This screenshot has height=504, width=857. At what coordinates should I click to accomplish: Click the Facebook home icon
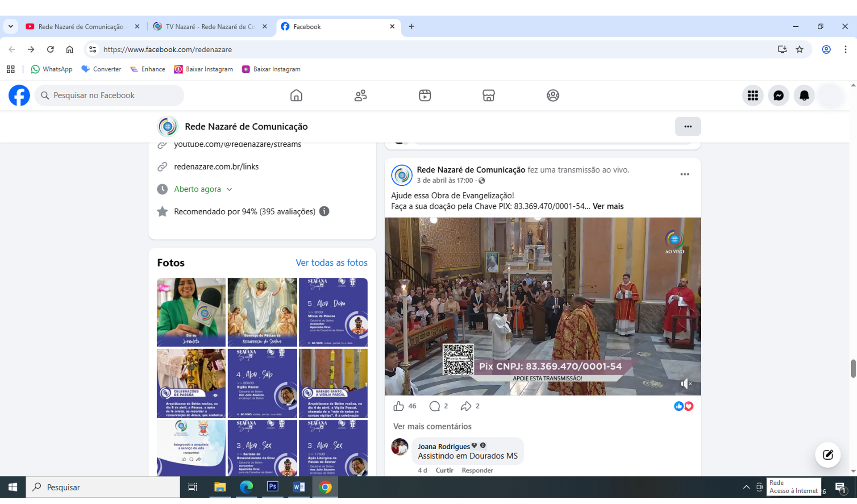[x=296, y=96]
